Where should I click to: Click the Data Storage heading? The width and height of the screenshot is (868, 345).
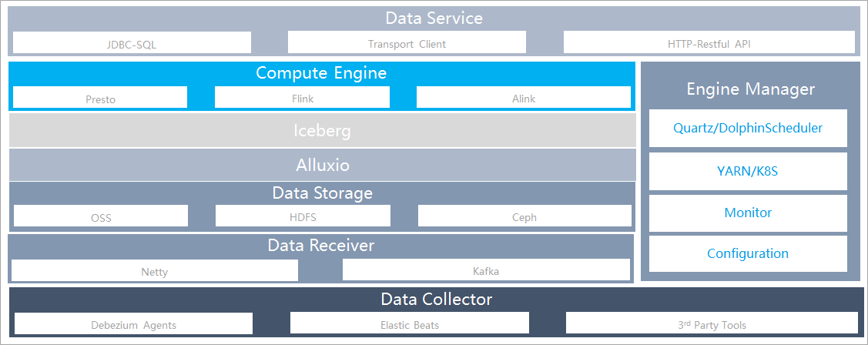tap(322, 193)
